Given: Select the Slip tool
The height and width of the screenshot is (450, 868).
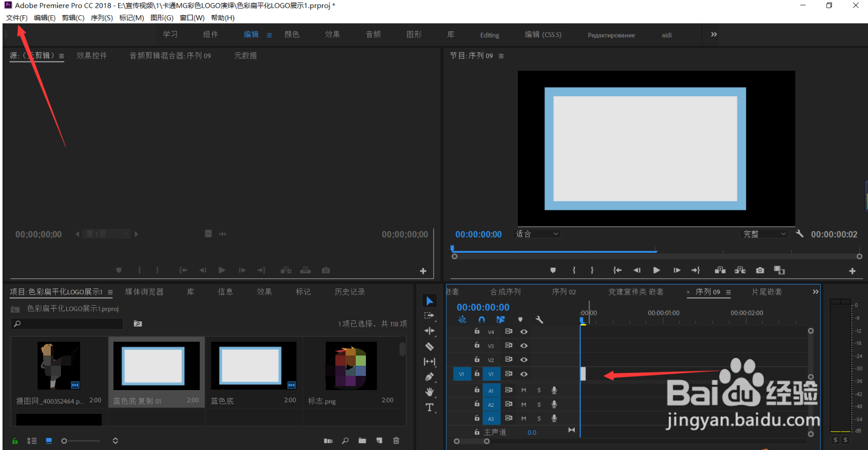Looking at the screenshot, I should tap(429, 362).
